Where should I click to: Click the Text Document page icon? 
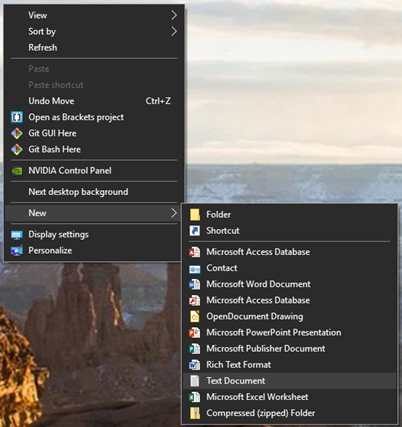195,381
